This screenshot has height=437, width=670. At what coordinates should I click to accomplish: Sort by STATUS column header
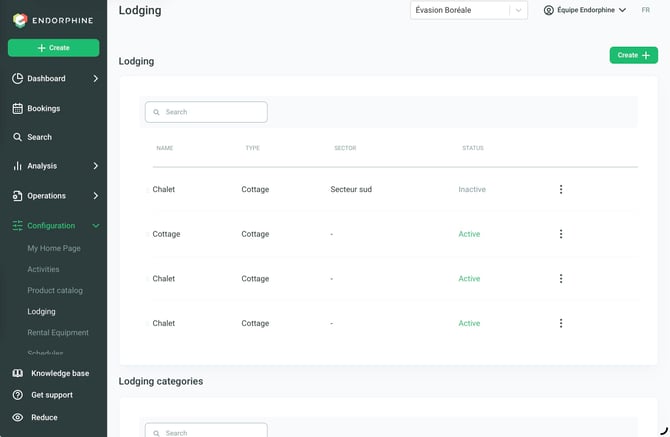(473, 148)
